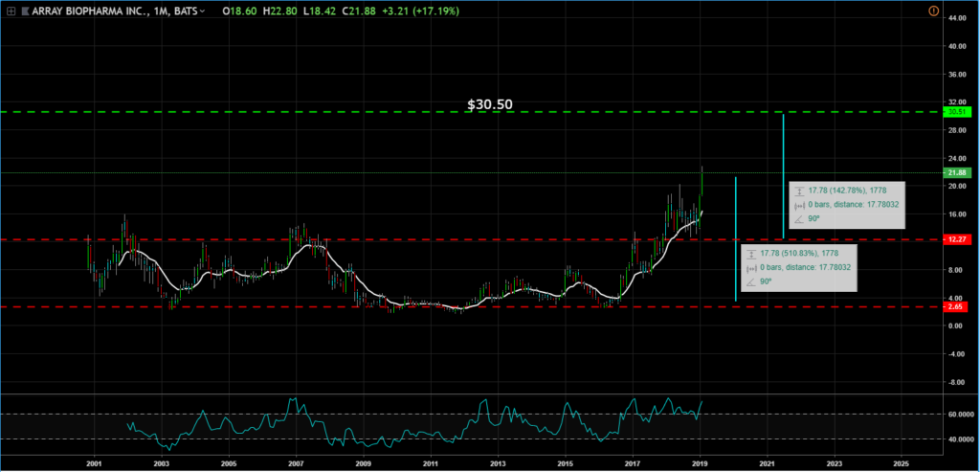Viewport: 980px width, 472px height.
Task: Click the 2025 label on time axis
Action: (902, 464)
